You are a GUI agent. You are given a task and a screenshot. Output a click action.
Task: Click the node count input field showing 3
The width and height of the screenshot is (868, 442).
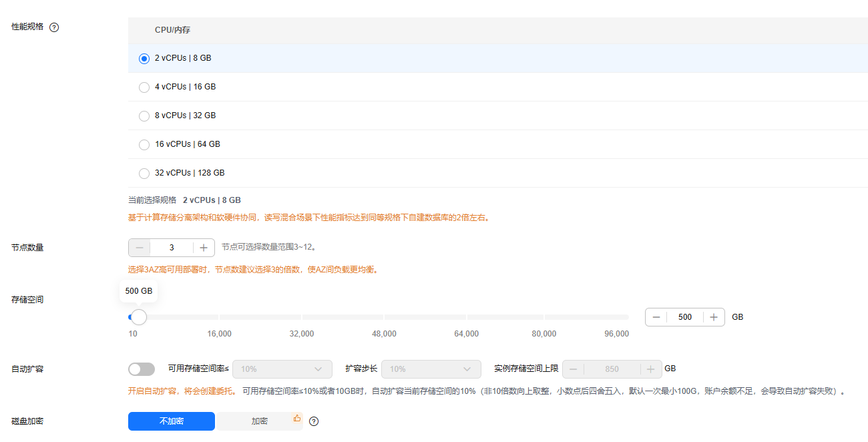[x=172, y=248]
